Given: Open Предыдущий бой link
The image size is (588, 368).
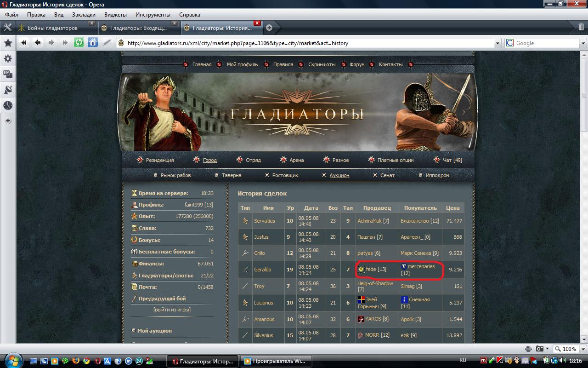Looking at the screenshot, I should point(162,299).
